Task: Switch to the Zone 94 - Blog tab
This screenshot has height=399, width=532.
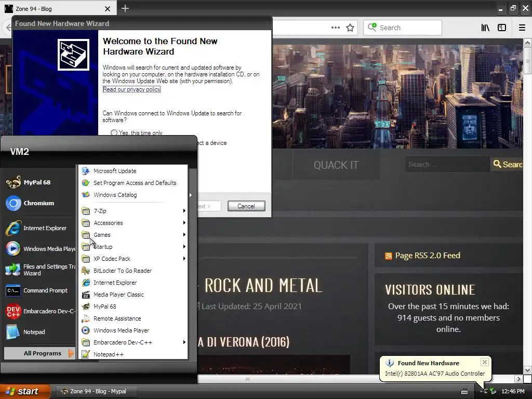Action: (58, 8)
